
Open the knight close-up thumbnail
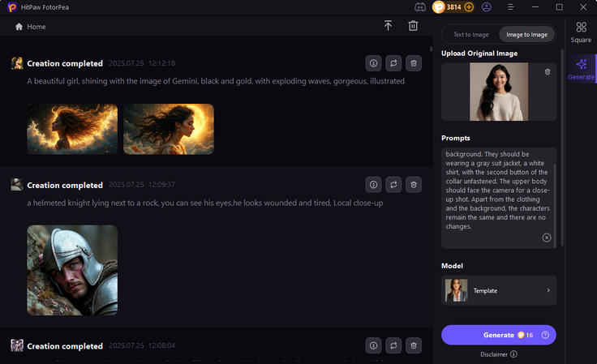(x=72, y=270)
